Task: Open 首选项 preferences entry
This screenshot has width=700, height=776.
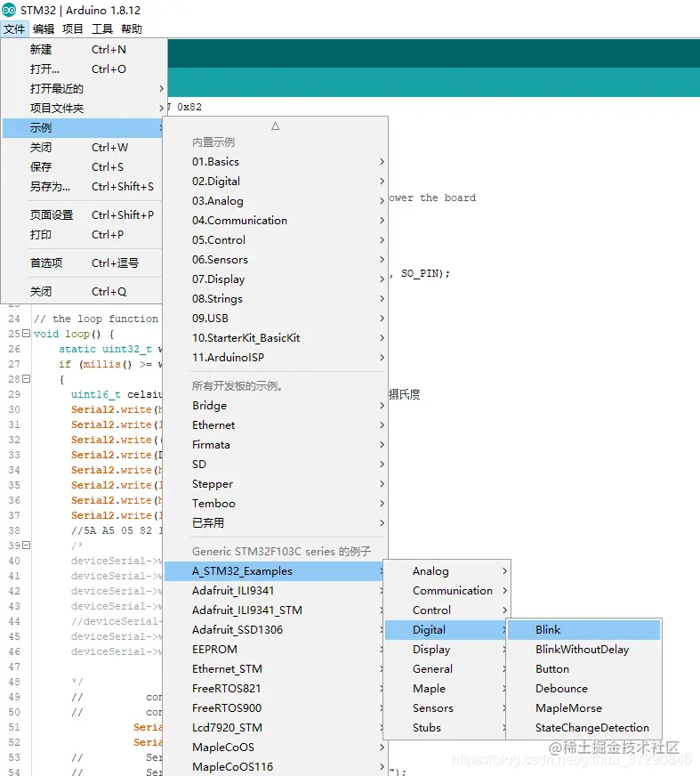Action: (83, 263)
